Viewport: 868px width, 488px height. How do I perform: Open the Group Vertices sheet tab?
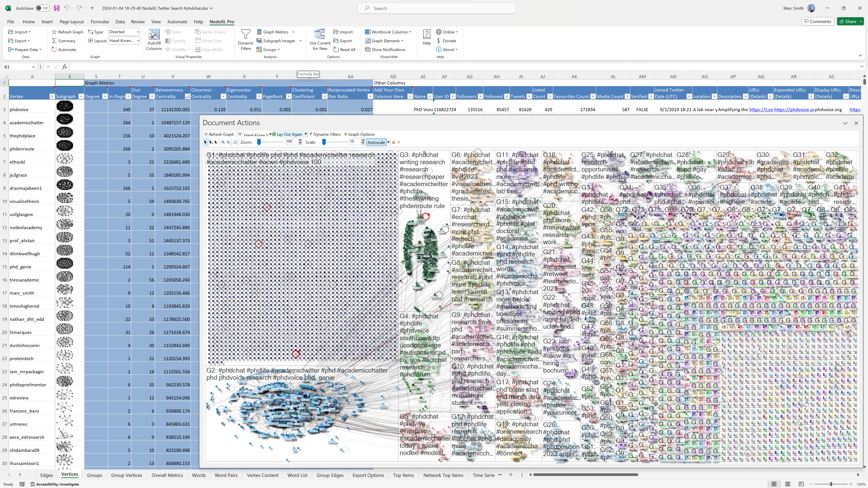pos(126,475)
